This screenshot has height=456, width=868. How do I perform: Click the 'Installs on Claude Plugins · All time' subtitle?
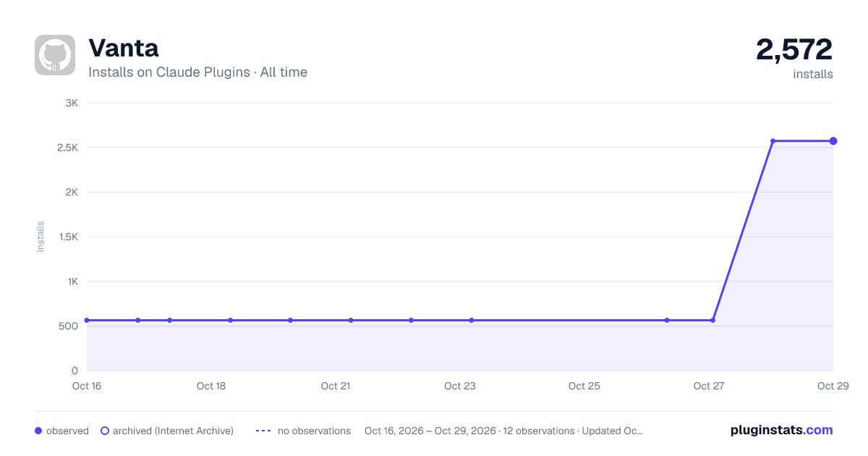(197, 72)
